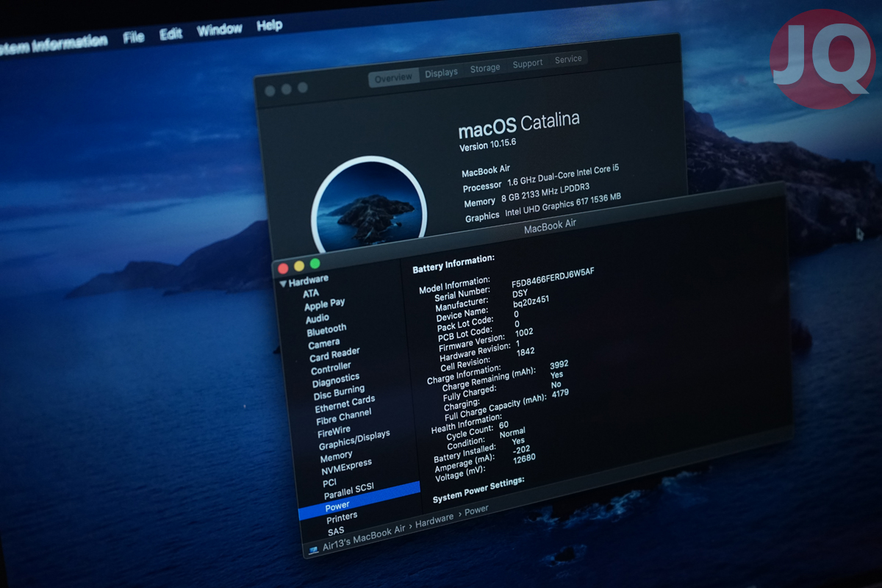Click the Condition value Normal
This screenshot has width=882, height=588.
click(512, 433)
